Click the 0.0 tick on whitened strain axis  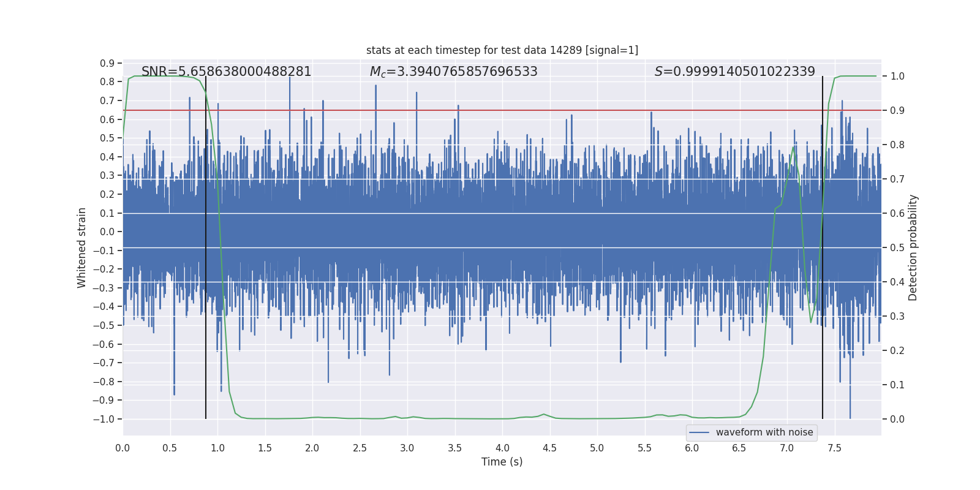click(107, 232)
